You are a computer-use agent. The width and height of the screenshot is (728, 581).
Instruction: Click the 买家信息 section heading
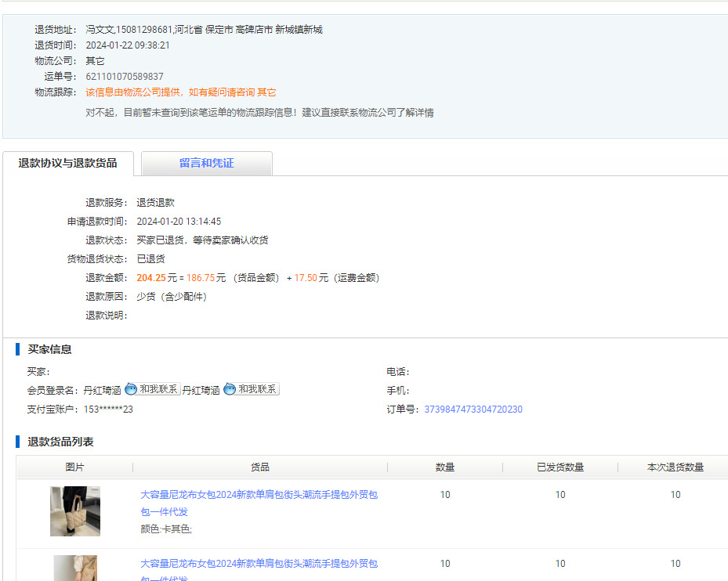click(x=49, y=349)
